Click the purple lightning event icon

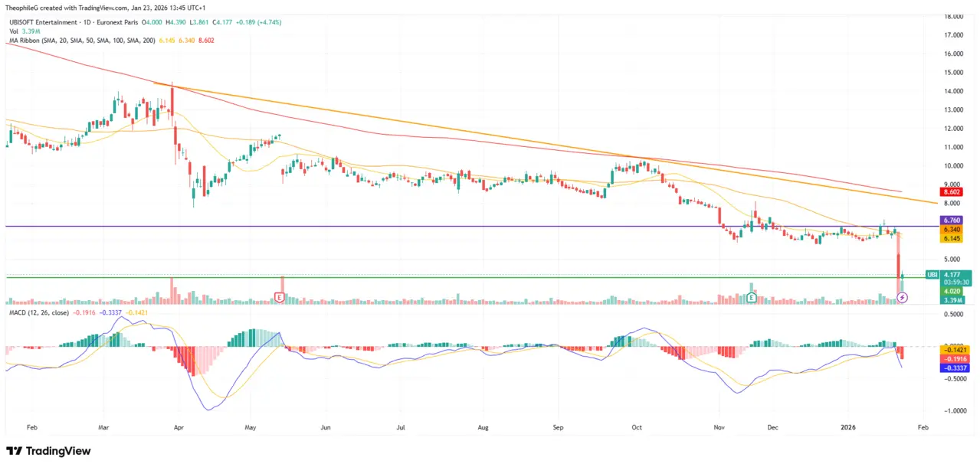(x=902, y=297)
